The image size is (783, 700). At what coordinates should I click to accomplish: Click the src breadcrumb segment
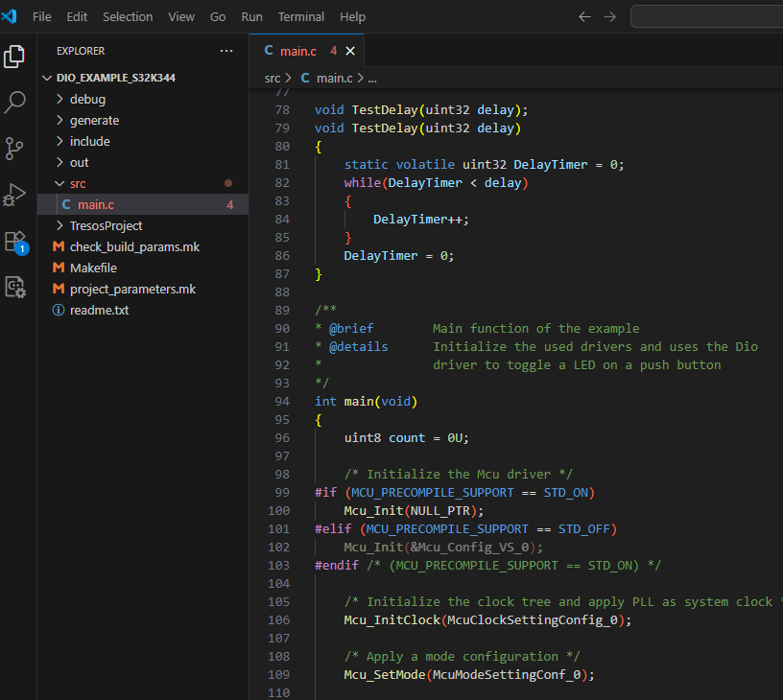[x=273, y=78]
